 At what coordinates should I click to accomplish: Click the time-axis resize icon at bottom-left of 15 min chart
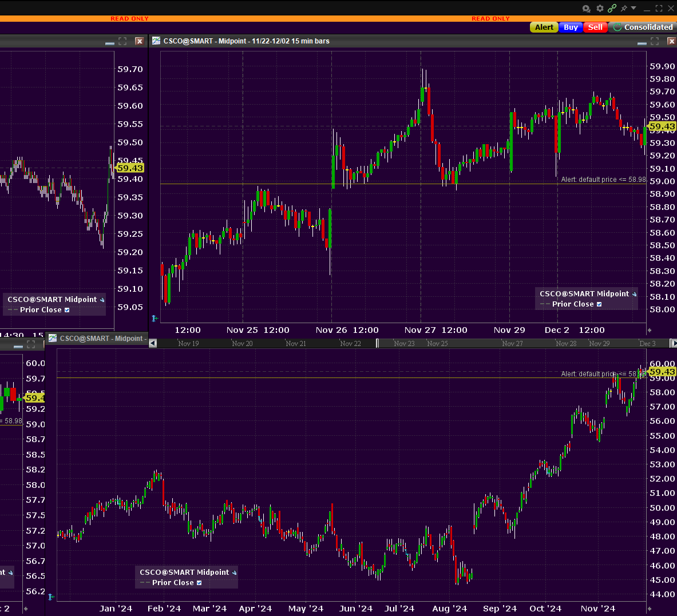click(x=155, y=319)
